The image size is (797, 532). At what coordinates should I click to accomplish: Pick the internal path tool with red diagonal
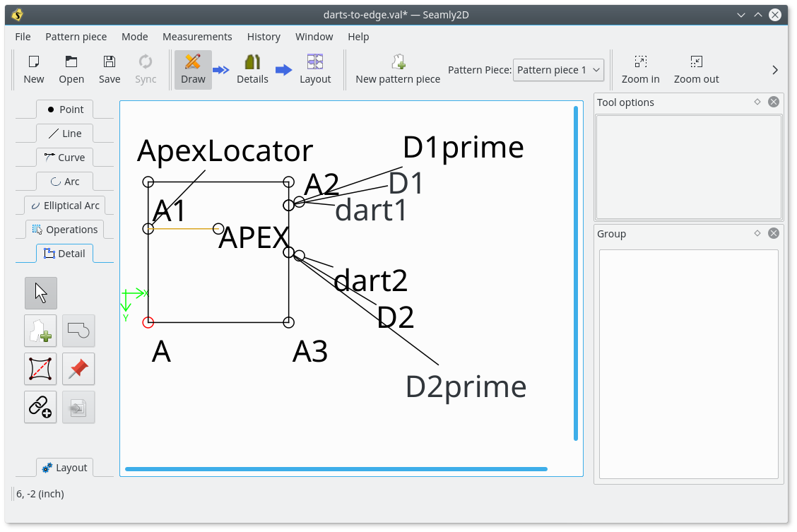coord(41,369)
